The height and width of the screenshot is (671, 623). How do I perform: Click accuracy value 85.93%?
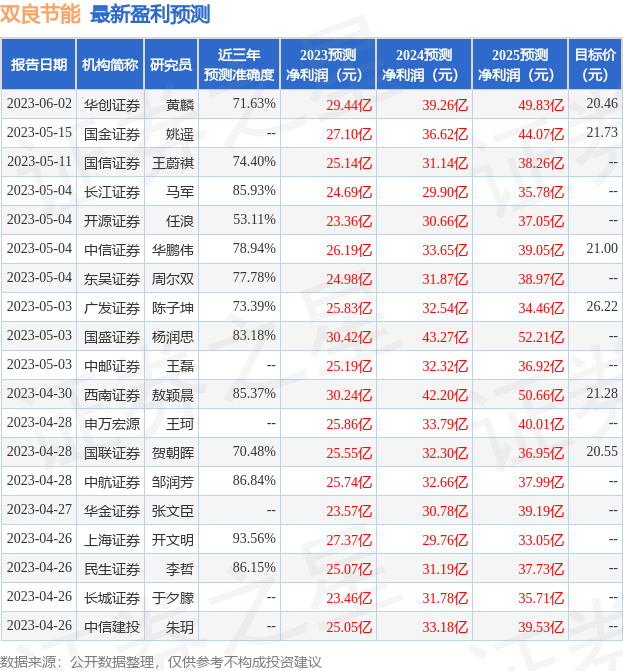(254, 190)
